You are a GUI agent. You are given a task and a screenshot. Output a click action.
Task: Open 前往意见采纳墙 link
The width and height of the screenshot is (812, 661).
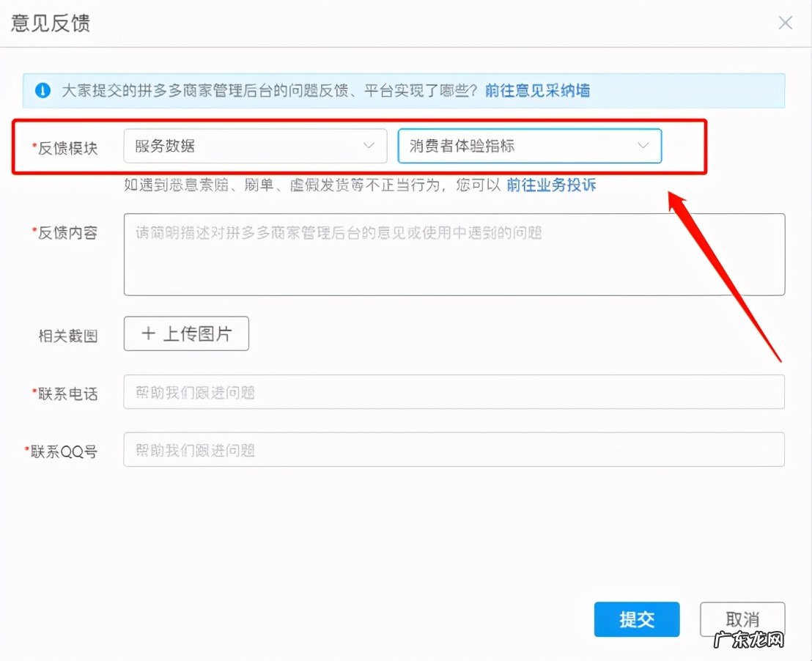coord(536,91)
